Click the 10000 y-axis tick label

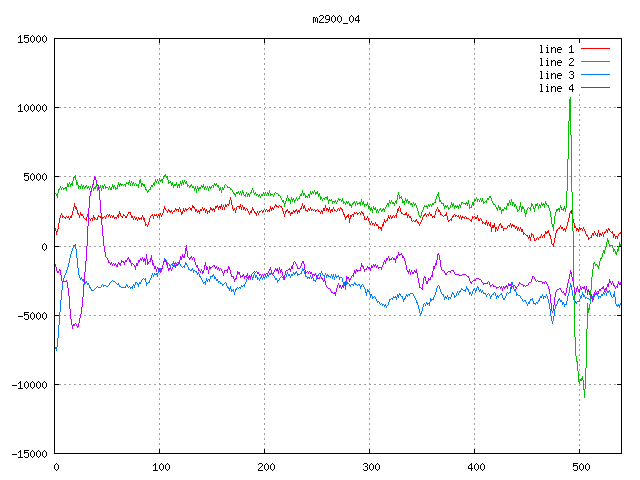[32, 108]
